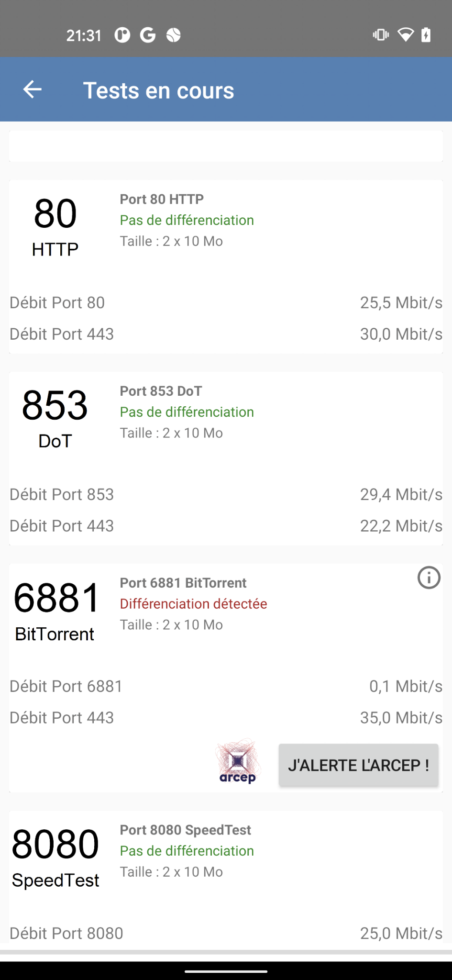
Task: Tap the bottom navigation gesture handle
Action: [x=226, y=971]
